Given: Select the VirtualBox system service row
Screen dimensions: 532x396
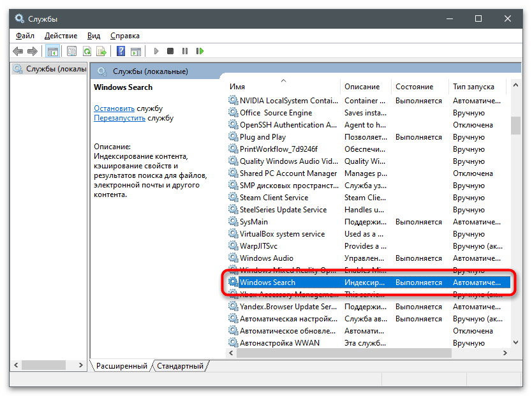Looking at the screenshot, I should point(369,233).
